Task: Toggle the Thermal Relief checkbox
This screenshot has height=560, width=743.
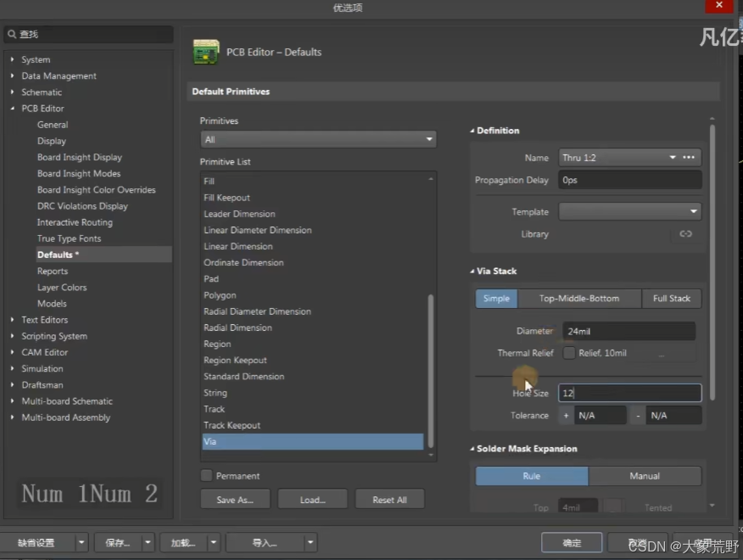Action: [568, 353]
